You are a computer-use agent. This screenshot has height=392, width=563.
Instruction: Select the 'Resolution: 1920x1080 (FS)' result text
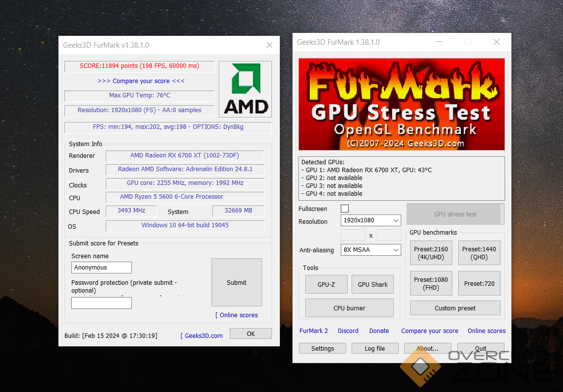pyautogui.click(x=139, y=110)
